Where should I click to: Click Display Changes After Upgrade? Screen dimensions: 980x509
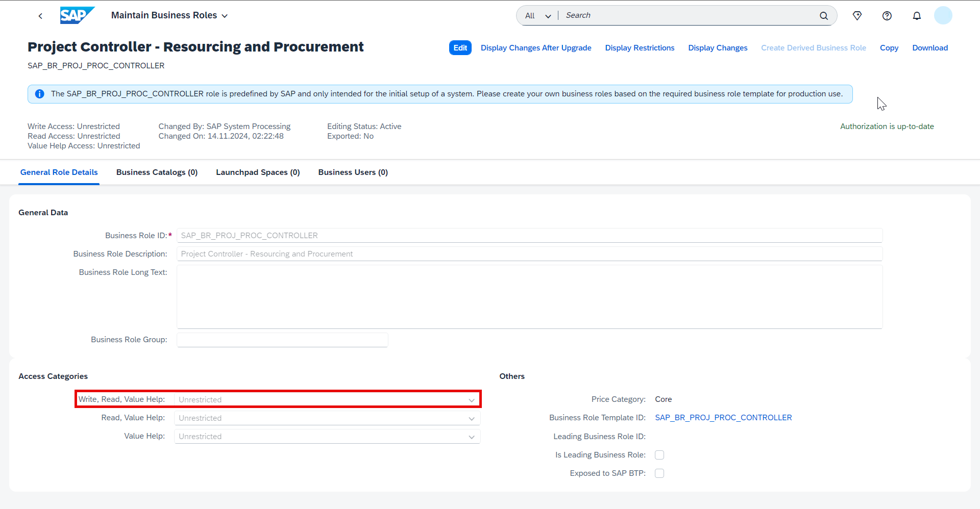tap(536, 48)
